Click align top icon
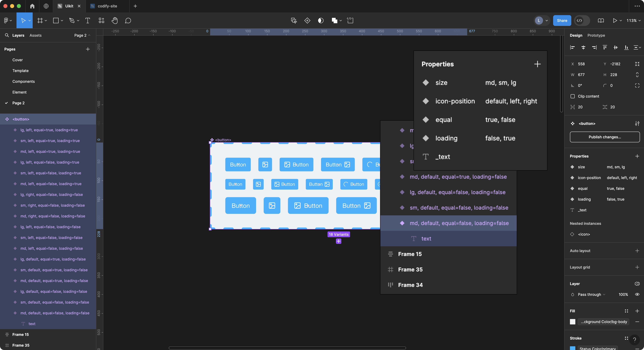 [605, 47]
